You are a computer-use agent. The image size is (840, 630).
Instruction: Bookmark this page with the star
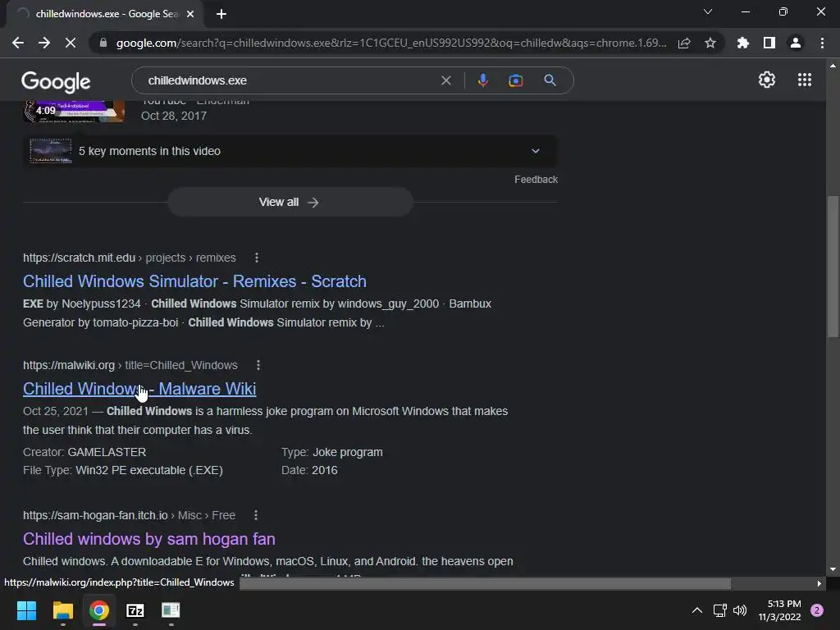click(x=710, y=43)
